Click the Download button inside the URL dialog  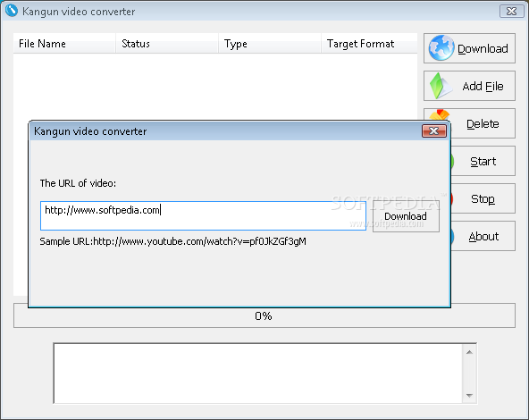coord(406,216)
